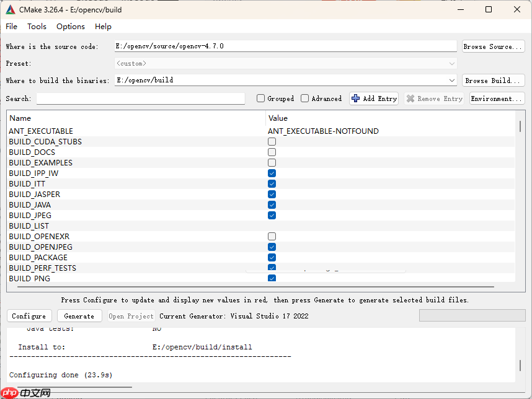Enable the Advanced checkbox
This screenshot has width=532, height=399.
[304, 98]
